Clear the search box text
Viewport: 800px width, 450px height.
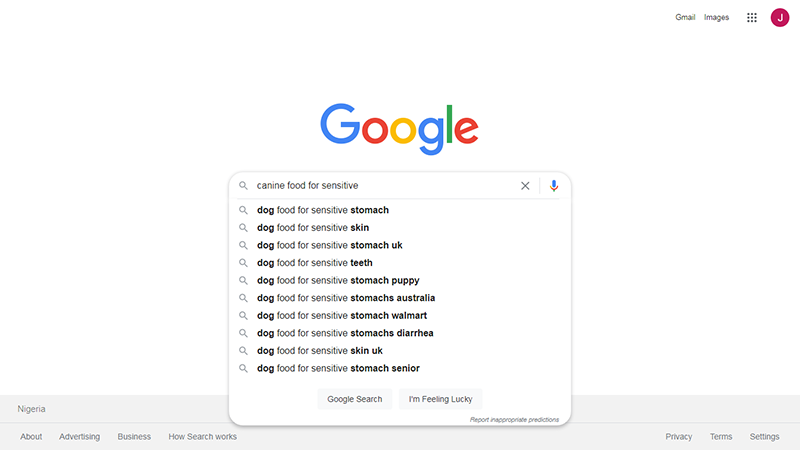click(525, 185)
